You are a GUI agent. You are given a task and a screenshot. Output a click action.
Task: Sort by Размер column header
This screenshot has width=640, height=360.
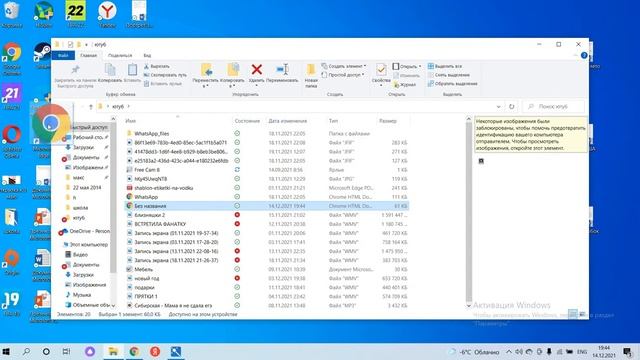388,121
